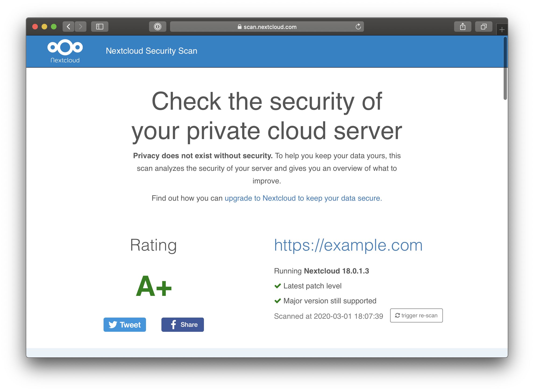
Task: Go forward to the next page
Action: click(81, 27)
